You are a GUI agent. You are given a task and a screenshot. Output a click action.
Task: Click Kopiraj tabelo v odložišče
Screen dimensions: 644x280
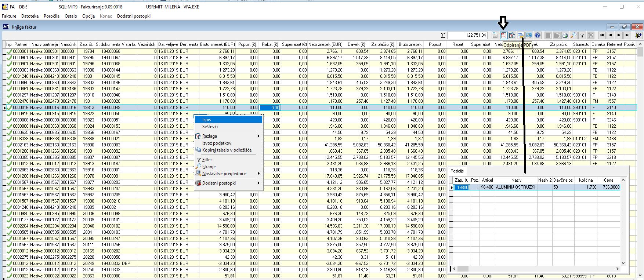pyautogui.click(x=227, y=150)
